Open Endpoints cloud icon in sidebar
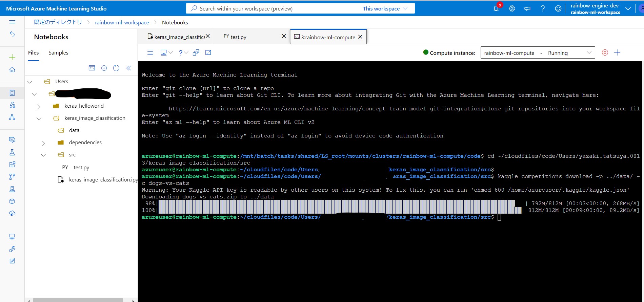The width and height of the screenshot is (644, 302). click(x=12, y=213)
